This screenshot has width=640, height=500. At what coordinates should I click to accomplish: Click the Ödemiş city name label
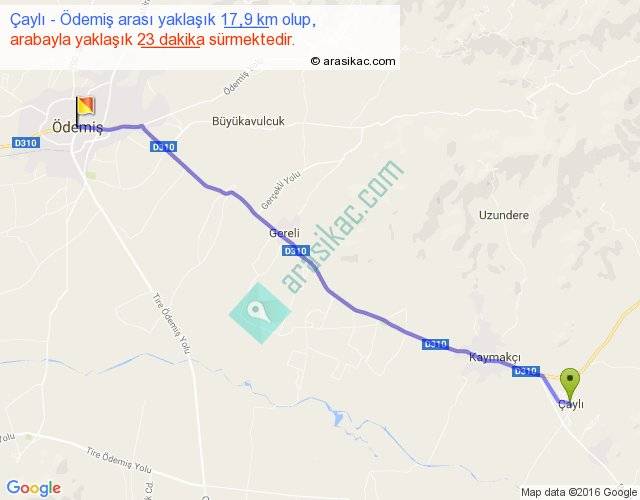tap(78, 127)
